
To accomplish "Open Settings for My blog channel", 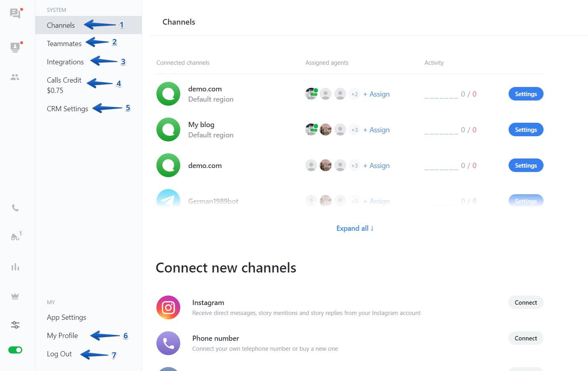I will click(526, 129).
